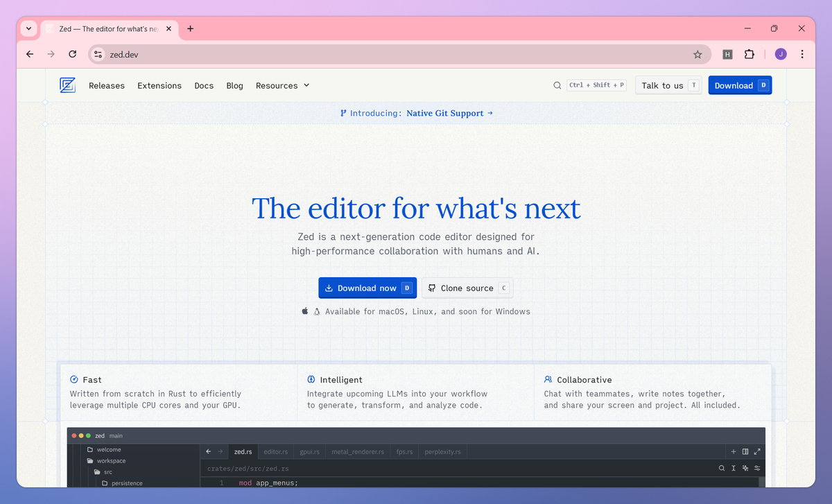Click the Zed logo icon
This screenshot has height=504, width=832.
click(x=67, y=85)
